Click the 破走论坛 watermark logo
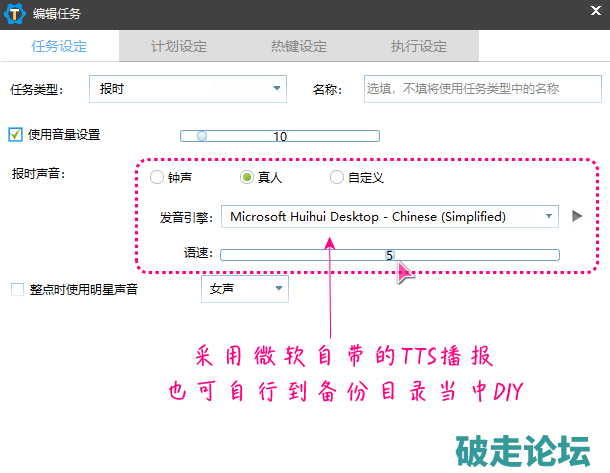This screenshot has width=610, height=473. click(523, 451)
